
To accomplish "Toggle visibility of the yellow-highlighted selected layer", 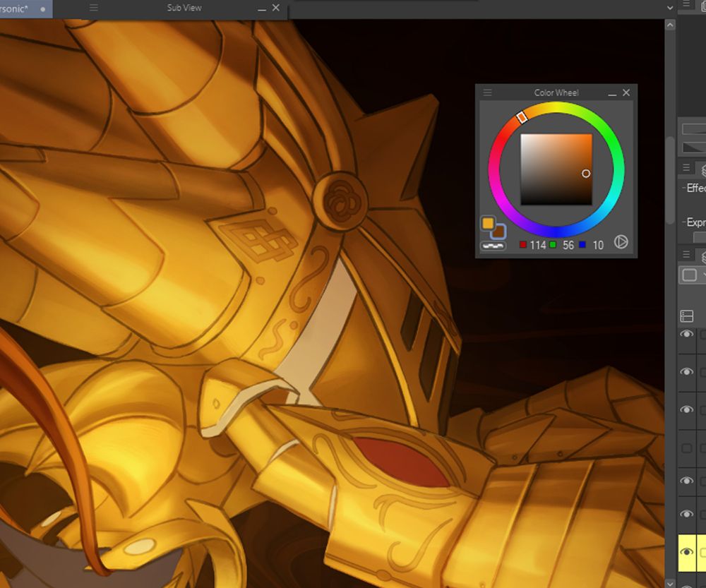I will click(x=687, y=552).
